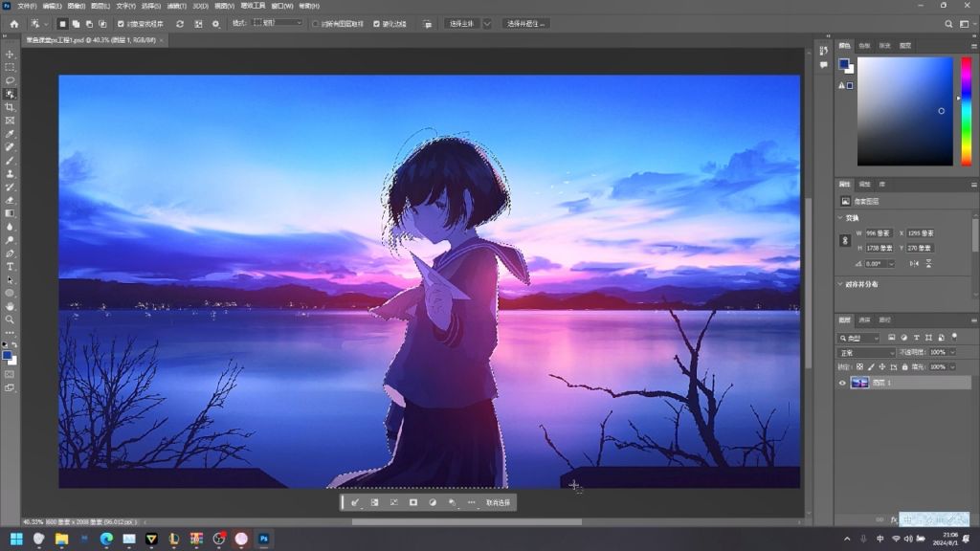Select the Crop tool
The height and width of the screenshot is (551, 980).
(10, 107)
